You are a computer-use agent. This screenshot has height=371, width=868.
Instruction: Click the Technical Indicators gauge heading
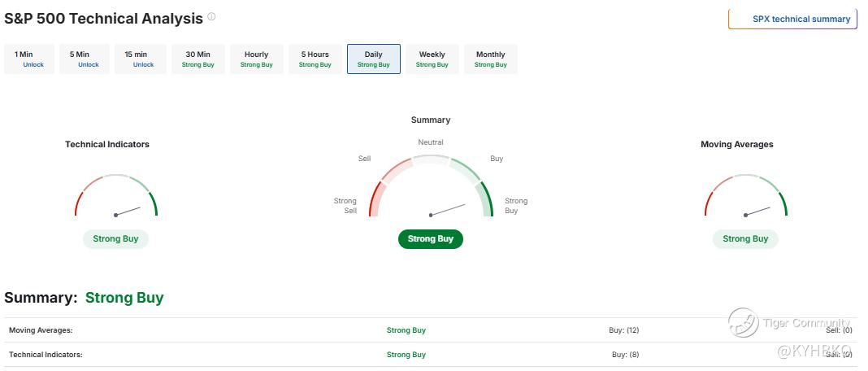coord(107,144)
